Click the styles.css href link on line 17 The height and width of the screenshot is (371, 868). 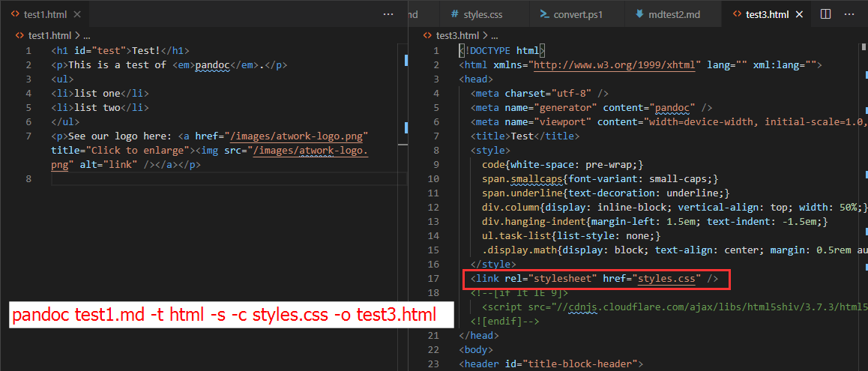pyautogui.click(x=668, y=279)
